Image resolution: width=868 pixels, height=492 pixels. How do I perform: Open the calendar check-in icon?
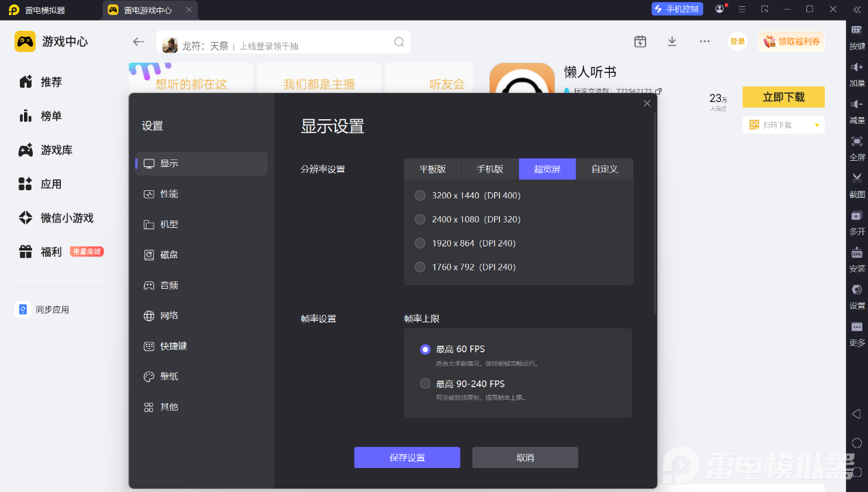640,42
